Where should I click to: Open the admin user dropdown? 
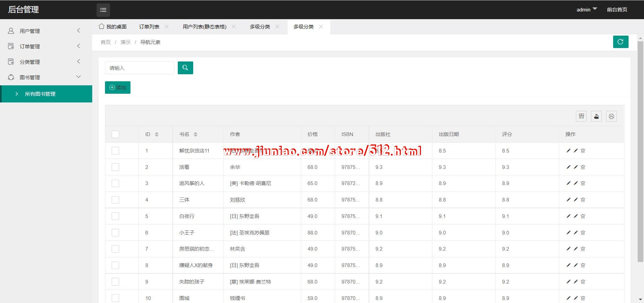[x=586, y=10]
